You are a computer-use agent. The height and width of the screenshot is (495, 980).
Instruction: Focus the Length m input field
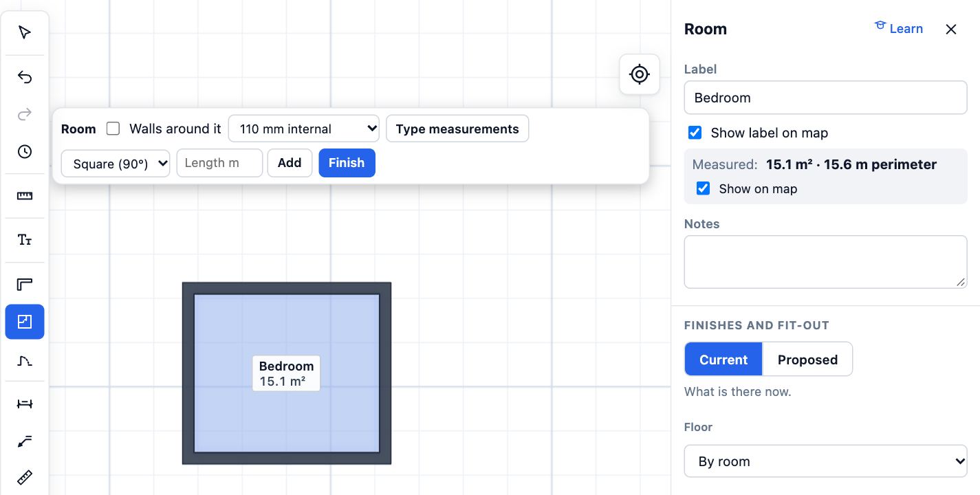[x=219, y=163]
